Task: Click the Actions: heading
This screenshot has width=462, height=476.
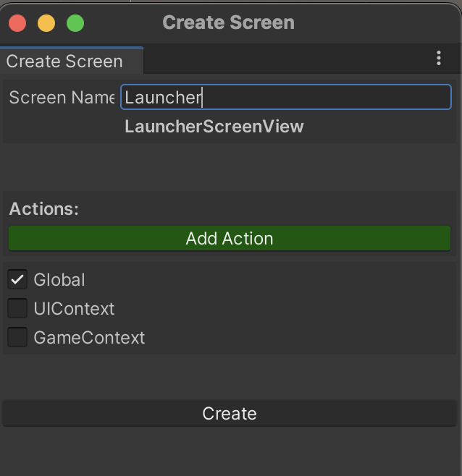Action: (44, 209)
